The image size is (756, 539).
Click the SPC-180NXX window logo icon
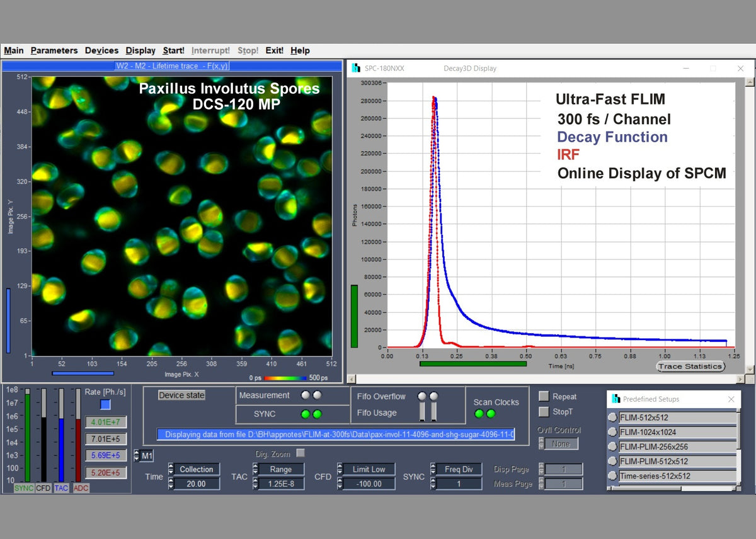(x=356, y=68)
